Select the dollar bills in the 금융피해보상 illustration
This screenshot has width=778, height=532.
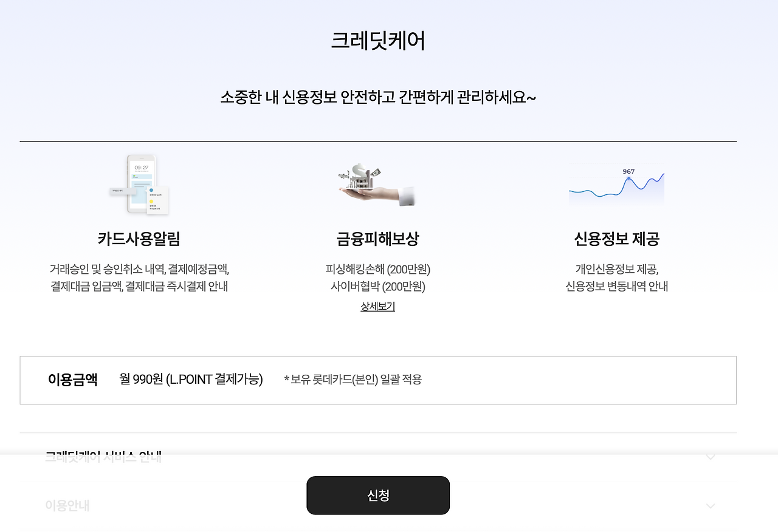[x=376, y=172]
